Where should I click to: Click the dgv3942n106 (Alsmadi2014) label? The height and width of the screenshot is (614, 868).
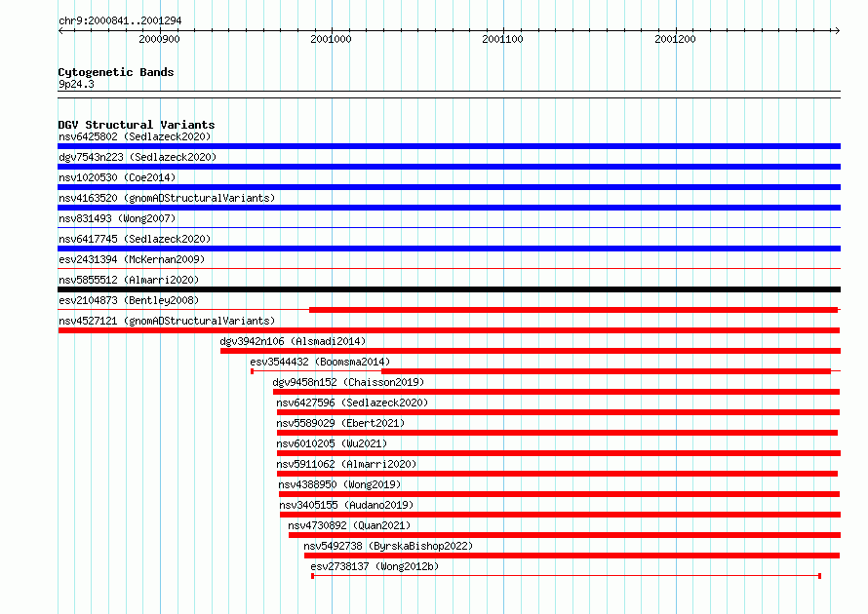pos(293,341)
